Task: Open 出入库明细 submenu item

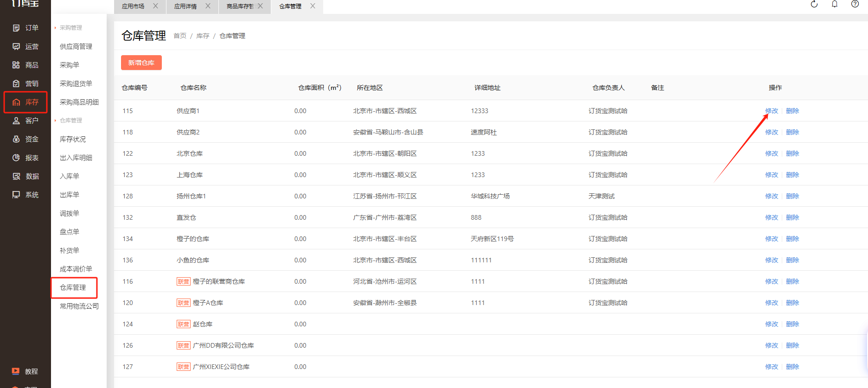Action: 76,158
